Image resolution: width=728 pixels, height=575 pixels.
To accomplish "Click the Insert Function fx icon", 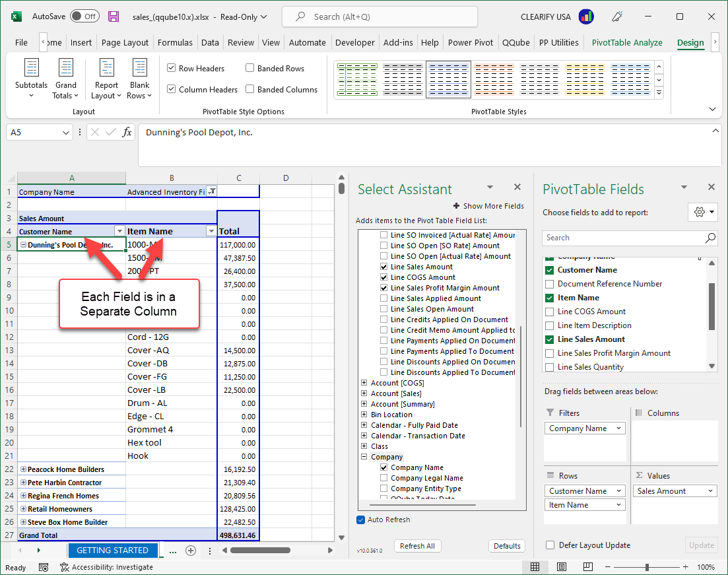I will point(127,133).
